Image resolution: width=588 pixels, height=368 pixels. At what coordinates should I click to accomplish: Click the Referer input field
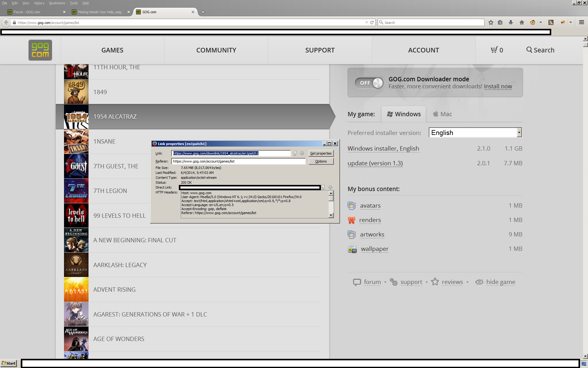238,161
